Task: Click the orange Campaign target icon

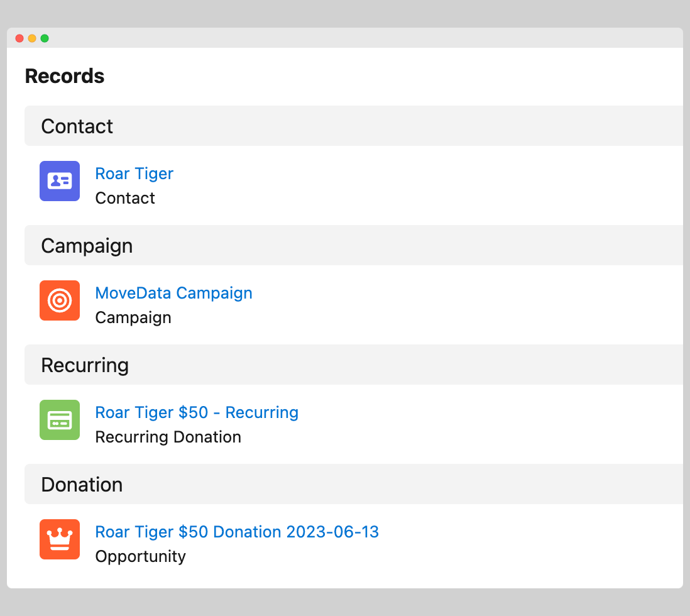Action: [60, 300]
